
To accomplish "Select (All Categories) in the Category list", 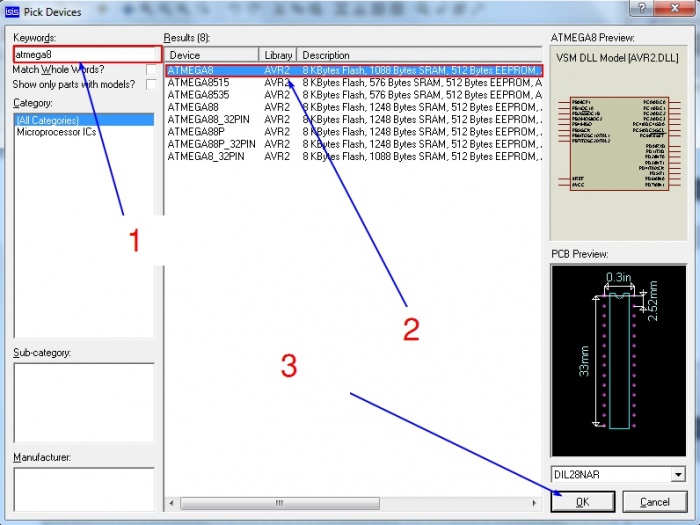I will point(84,120).
